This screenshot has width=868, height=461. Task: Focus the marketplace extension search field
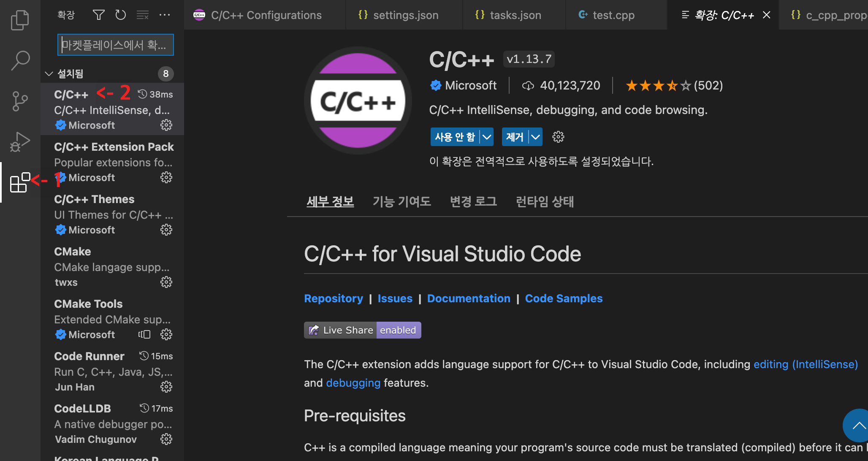115,45
